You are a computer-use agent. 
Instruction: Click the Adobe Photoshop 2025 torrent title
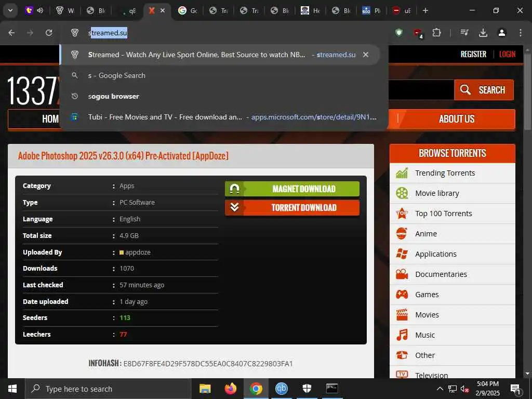(x=123, y=156)
